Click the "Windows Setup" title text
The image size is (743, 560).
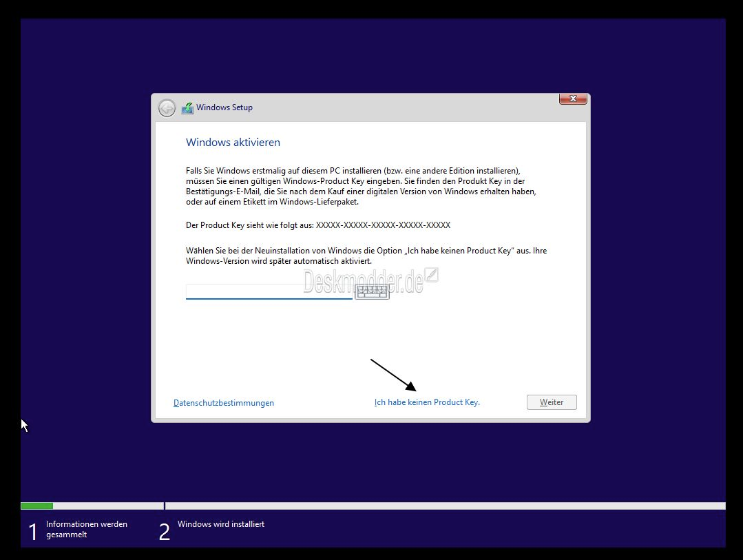click(x=224, y=107)
